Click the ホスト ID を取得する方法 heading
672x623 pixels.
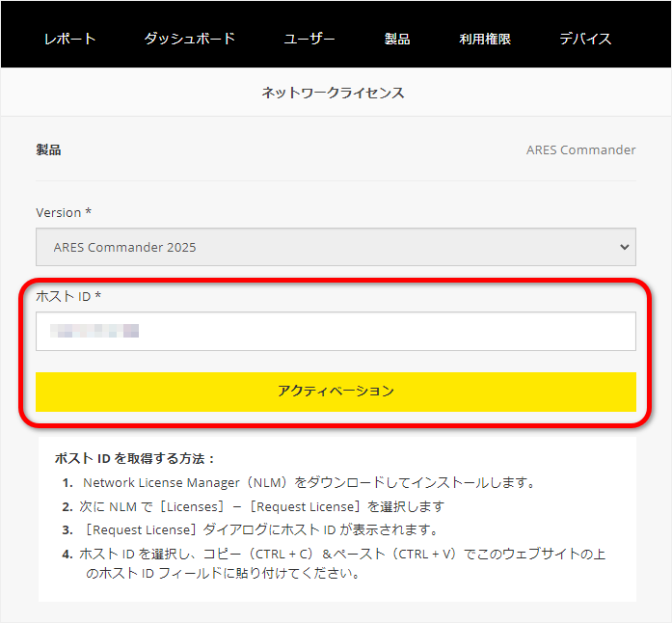(135, 458)
